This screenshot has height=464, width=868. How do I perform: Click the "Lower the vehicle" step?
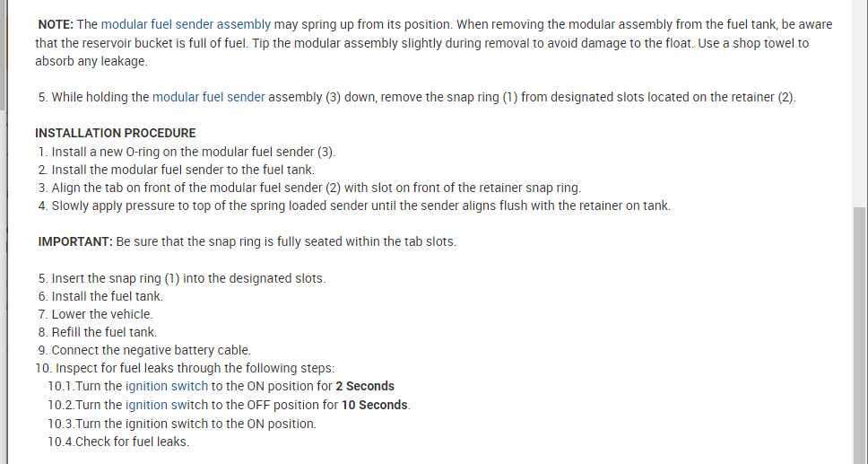pos(101,314)
